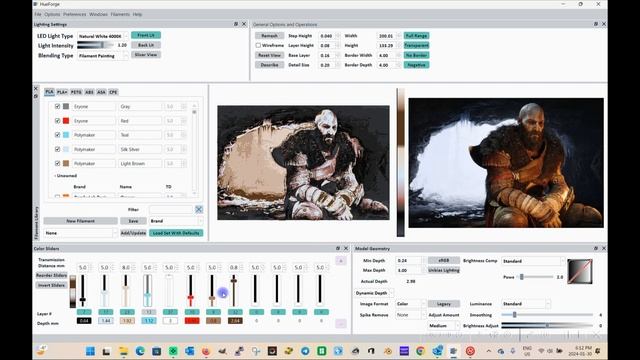Open the Image Format Color dropdown
The width and height of the screenshot is (640, 360).
410,304
